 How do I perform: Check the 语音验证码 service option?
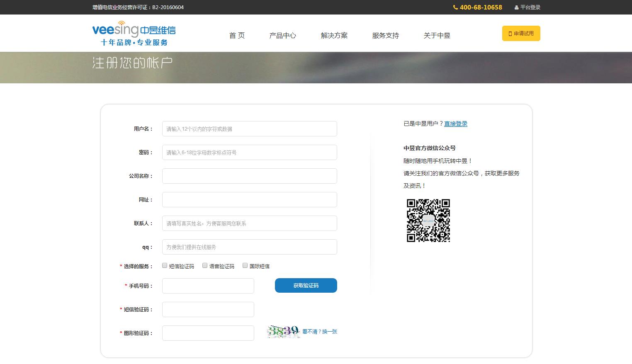tap(205, 266)
